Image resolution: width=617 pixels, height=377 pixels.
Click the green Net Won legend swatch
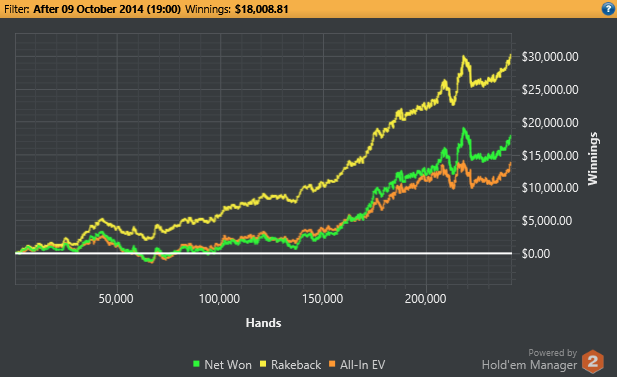[196, 364]
